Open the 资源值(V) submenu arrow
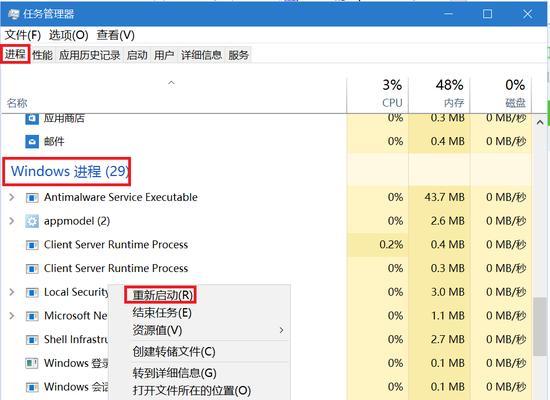Image resolution: width=550 pixels, height=400 pixels. 281,330
